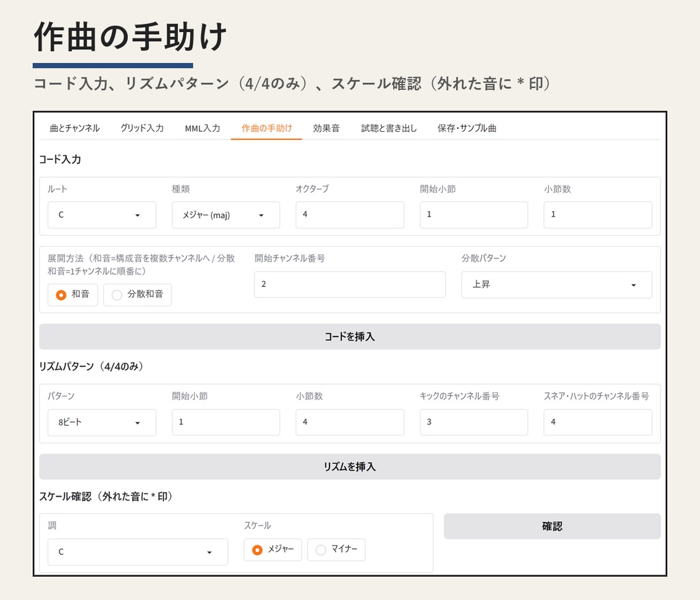Image resolution: width=700 pixels, height=600 pixels.
Task: Select the マイナー scale radio option
Action: [336, 549]
